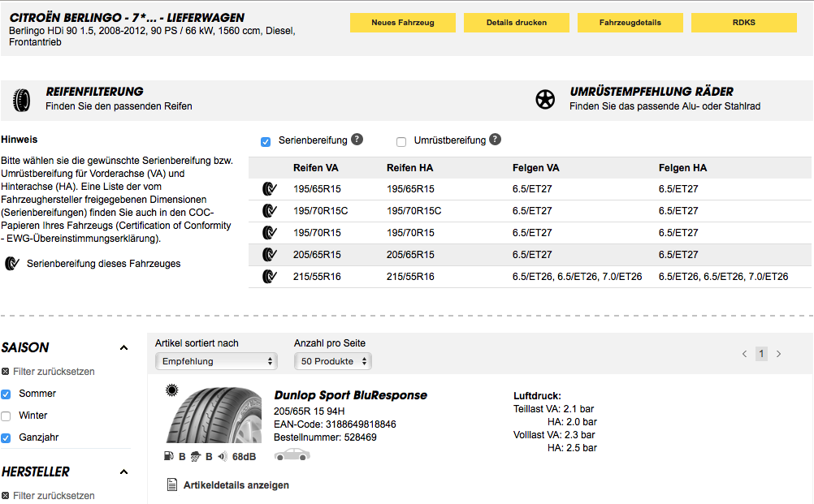Click the 68dB noise value
814x504 pixels.
(244, 457)
